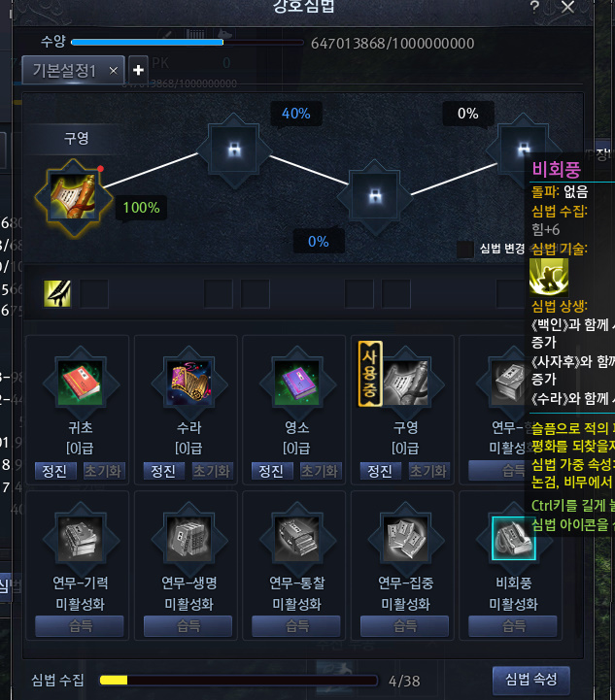Click the 구영 scroll icon marked 사용중
The width and height of the screenshot is (615, 700).
pos(405,383)
